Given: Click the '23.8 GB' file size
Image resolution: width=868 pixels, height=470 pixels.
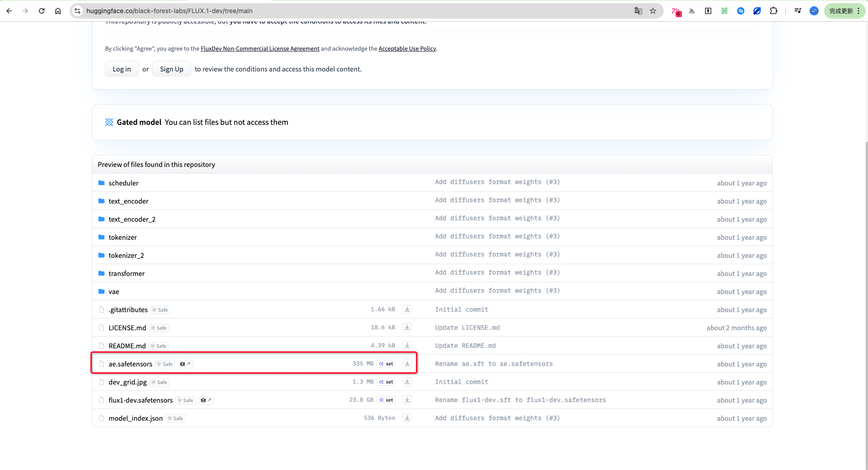Looking at the screenshot, I should (361, 400).
